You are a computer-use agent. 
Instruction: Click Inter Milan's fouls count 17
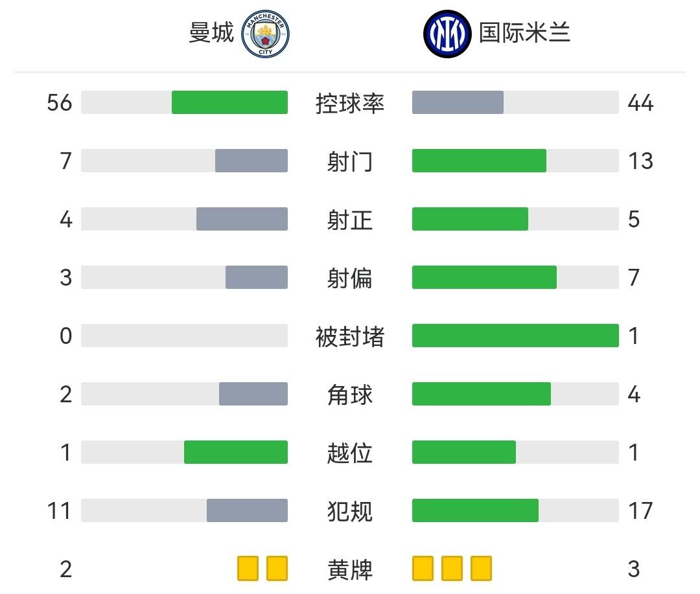pos(640,511)
